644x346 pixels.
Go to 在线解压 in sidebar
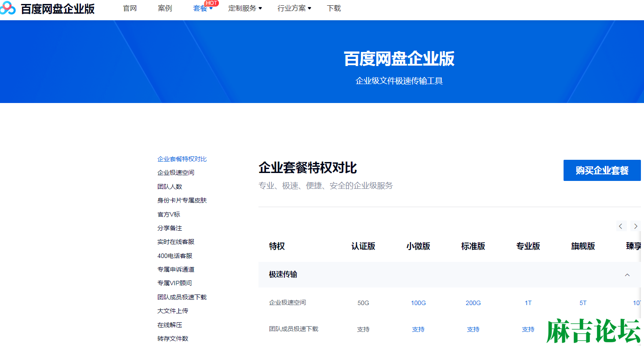tap(170, 325)
